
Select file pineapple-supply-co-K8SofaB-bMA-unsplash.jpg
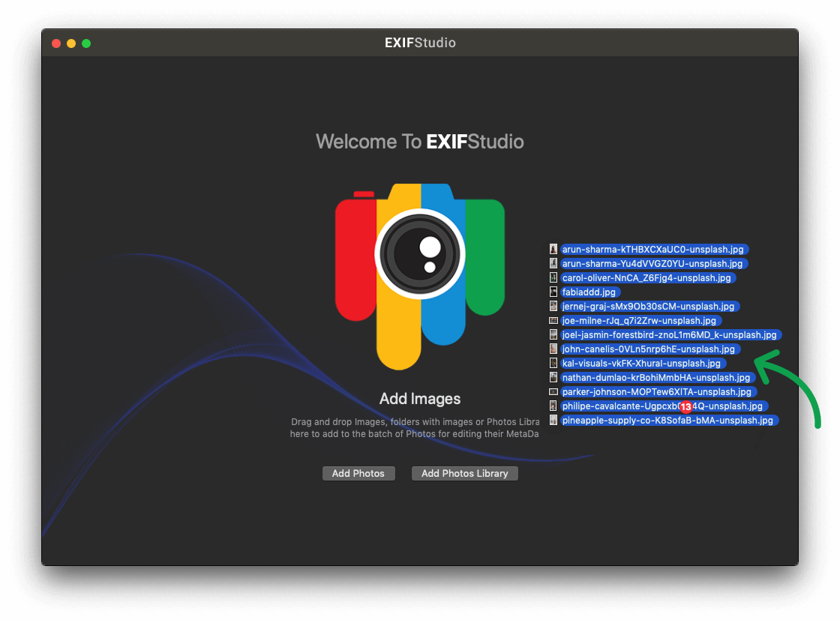[669, 421]
